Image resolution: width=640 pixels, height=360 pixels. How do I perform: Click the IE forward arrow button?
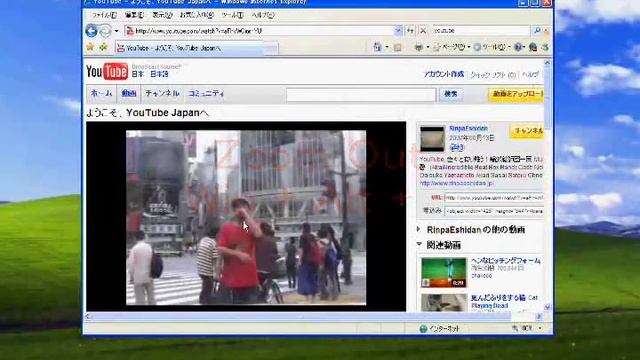click(105, 31)
